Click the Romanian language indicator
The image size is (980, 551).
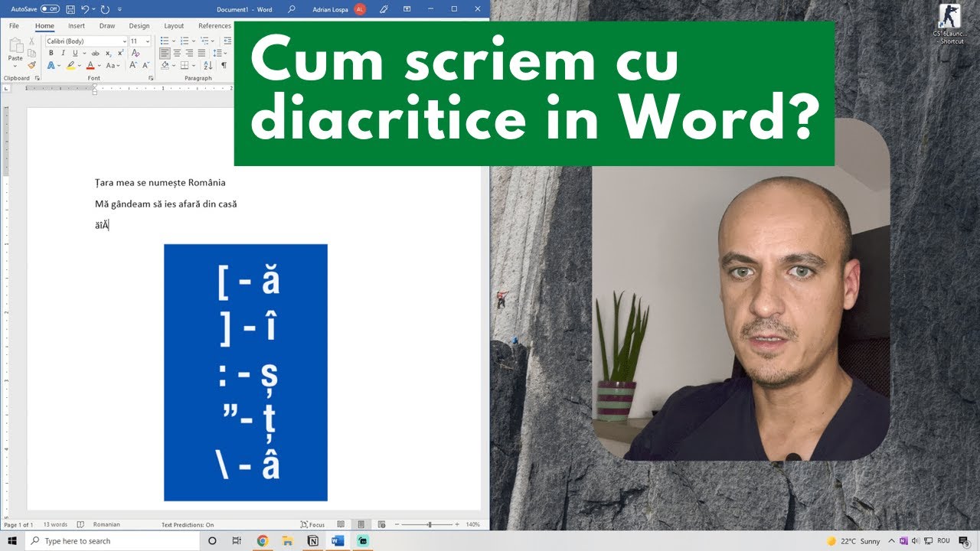point(106,525)
